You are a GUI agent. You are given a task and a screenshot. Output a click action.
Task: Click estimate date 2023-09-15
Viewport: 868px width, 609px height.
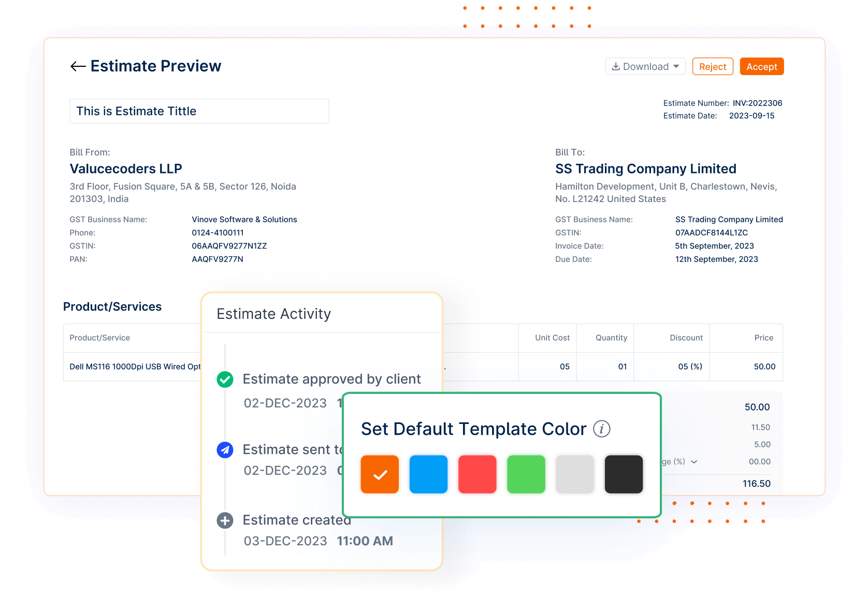(751, 116)
